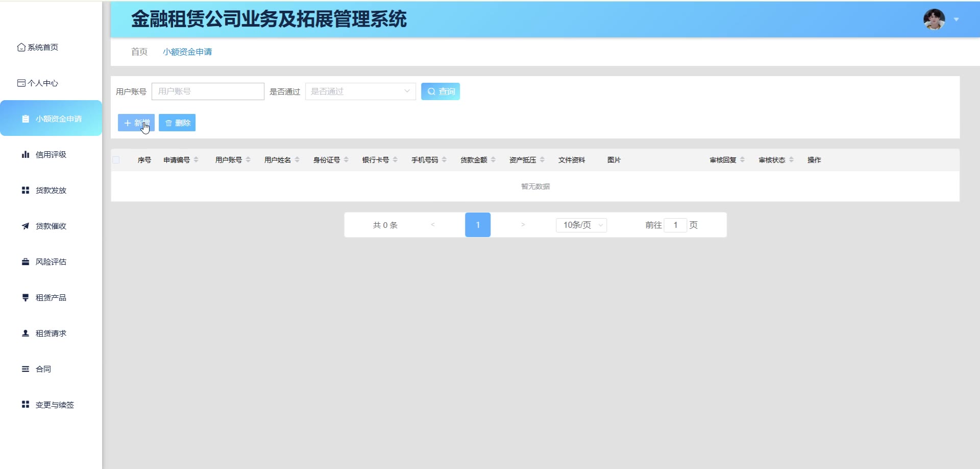The height and width of the screenshot is (469, 980).
Task: Open the 是否通过 dropdown
Action: click(x=360, y=91)
